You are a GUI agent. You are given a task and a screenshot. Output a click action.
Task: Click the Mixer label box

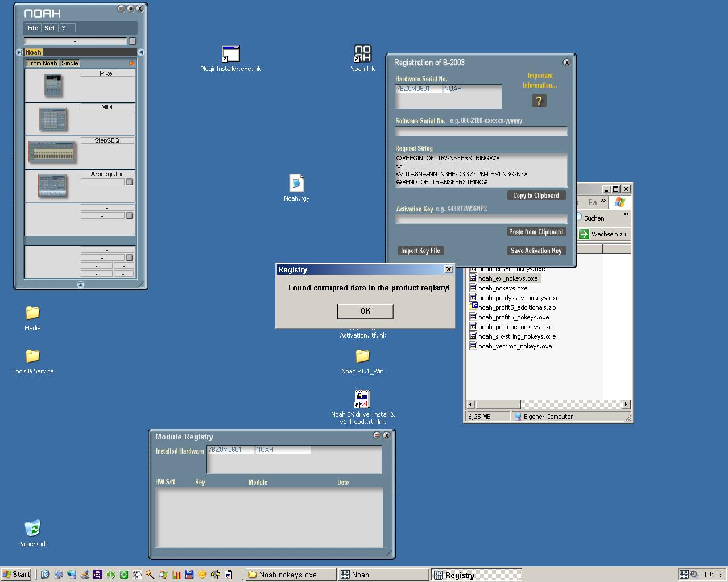point(107,73)
